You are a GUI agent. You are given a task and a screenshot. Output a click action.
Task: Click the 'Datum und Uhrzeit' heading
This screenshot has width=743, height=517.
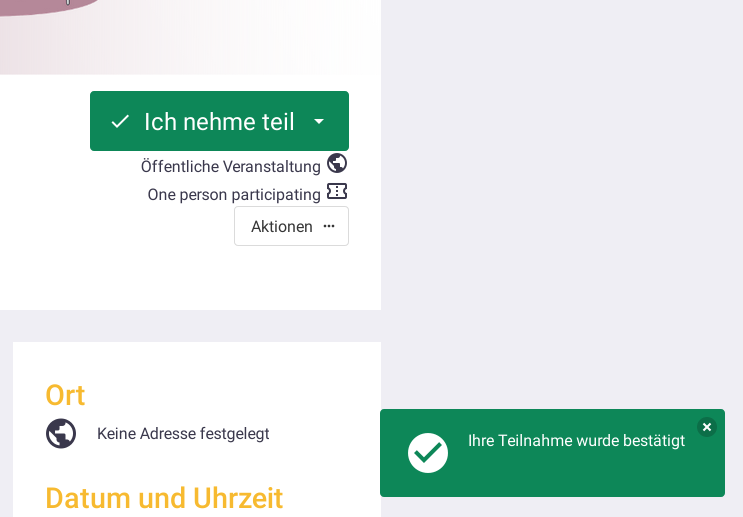(x=164, y=497)
